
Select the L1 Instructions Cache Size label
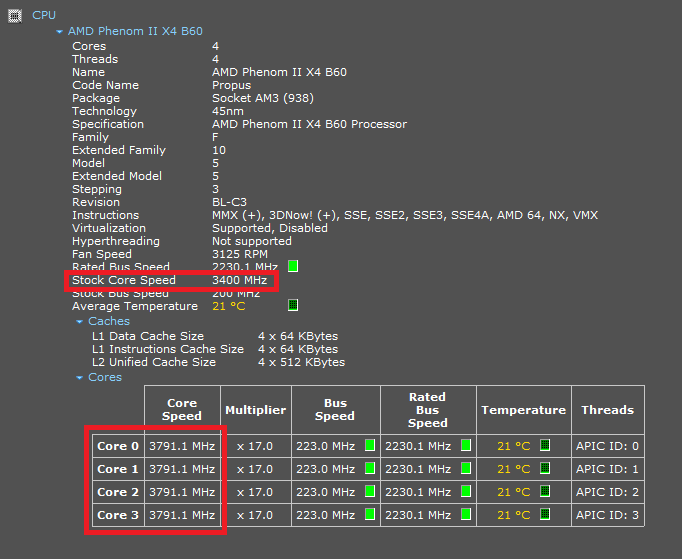[x=168, y=349]
